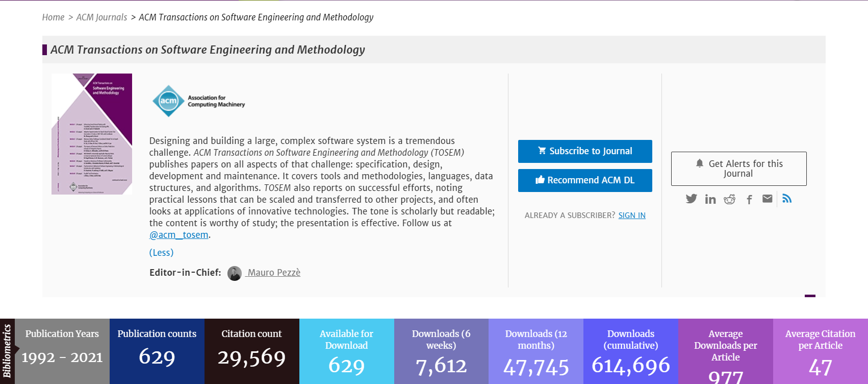This screenshot has width=868, height=384.
Task: Click Recommend ACM DL button
Action: pyautogui.click(x=585, y=180)
